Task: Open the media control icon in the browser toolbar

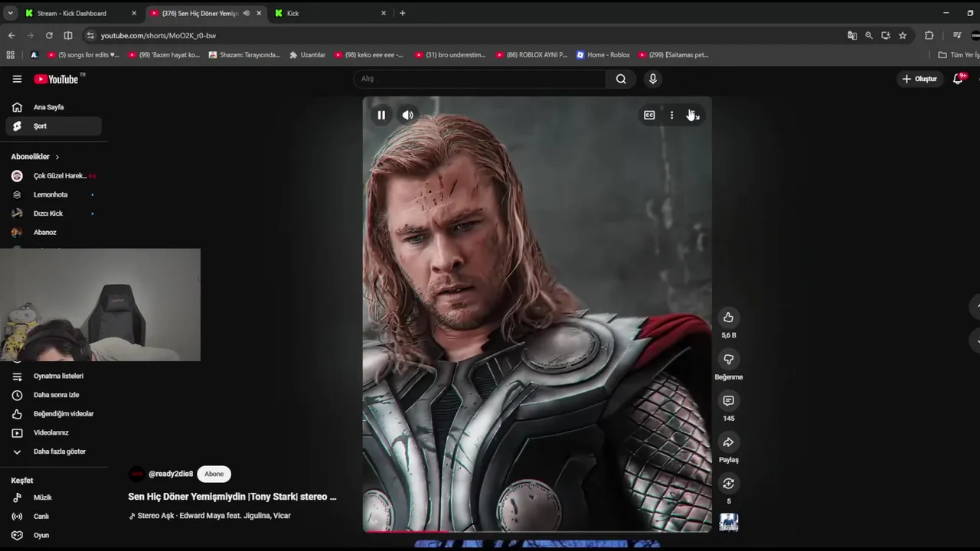Action: 956,35
